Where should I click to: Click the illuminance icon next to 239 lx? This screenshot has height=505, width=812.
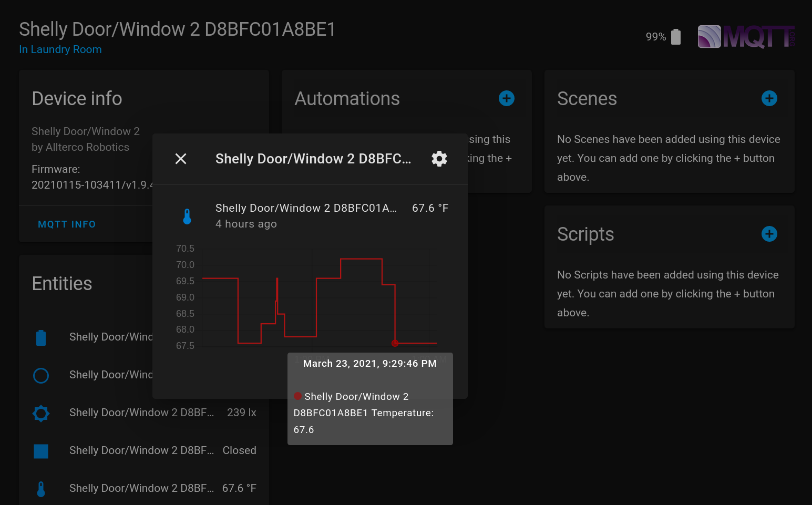click(41, 414)
